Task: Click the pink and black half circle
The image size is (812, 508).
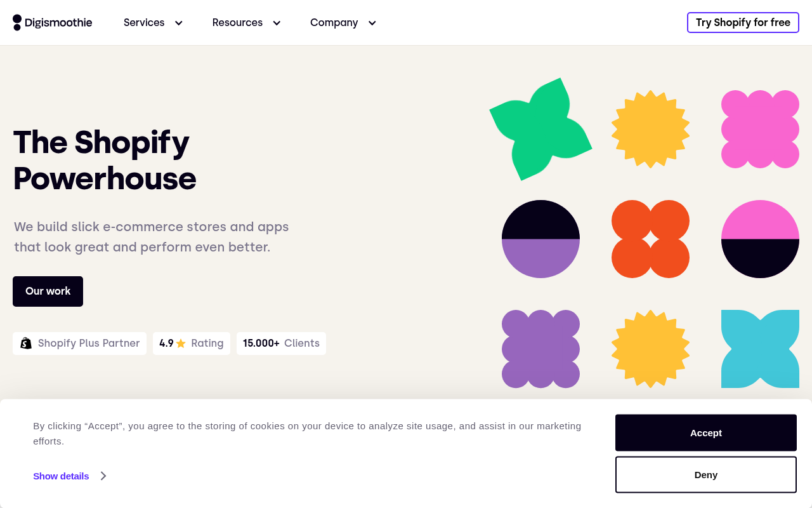Action: pyautogui.click(x=760, y=239)
